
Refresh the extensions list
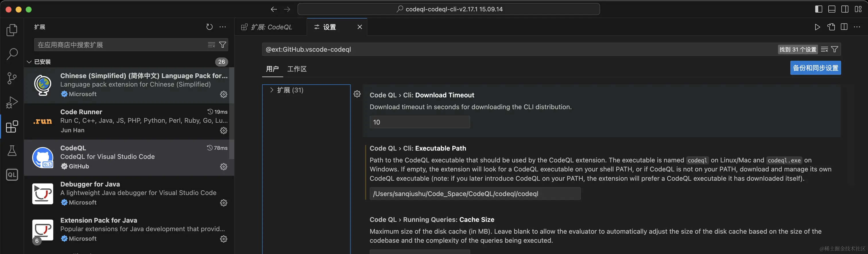209,27
